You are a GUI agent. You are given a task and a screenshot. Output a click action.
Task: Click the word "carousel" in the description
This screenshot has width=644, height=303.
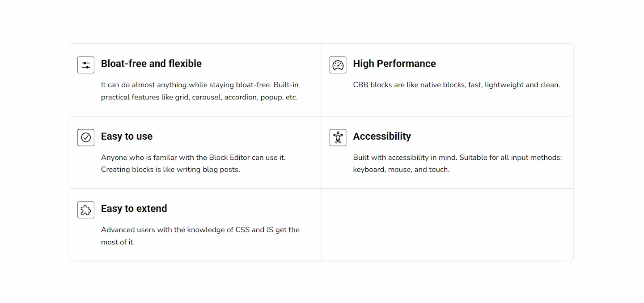[x=206, y=97]
